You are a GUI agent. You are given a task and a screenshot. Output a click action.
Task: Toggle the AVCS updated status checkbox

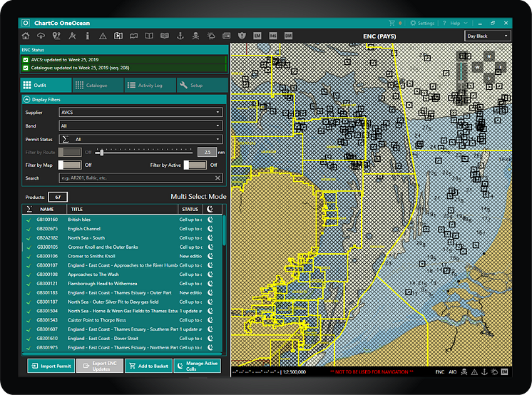(x=26, y=60)
